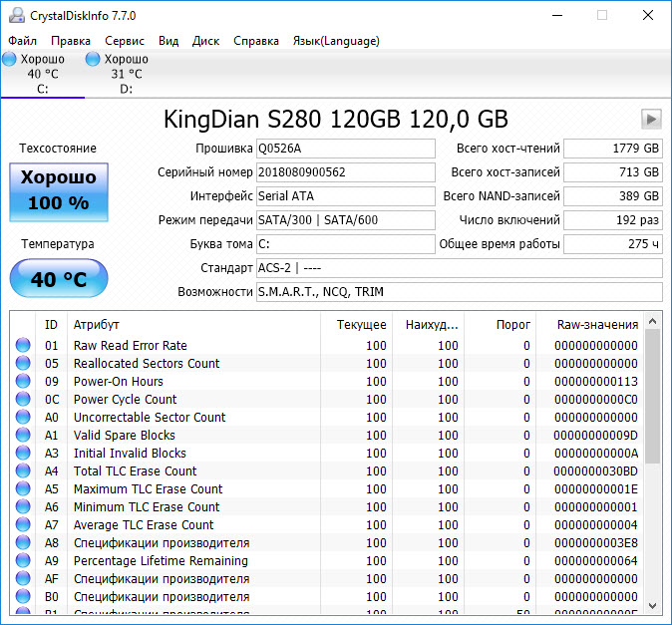This screenshot has width=672, height=625.
Task: Open the Диск menu
Action: pyautogui.click(x=205, y=41)
